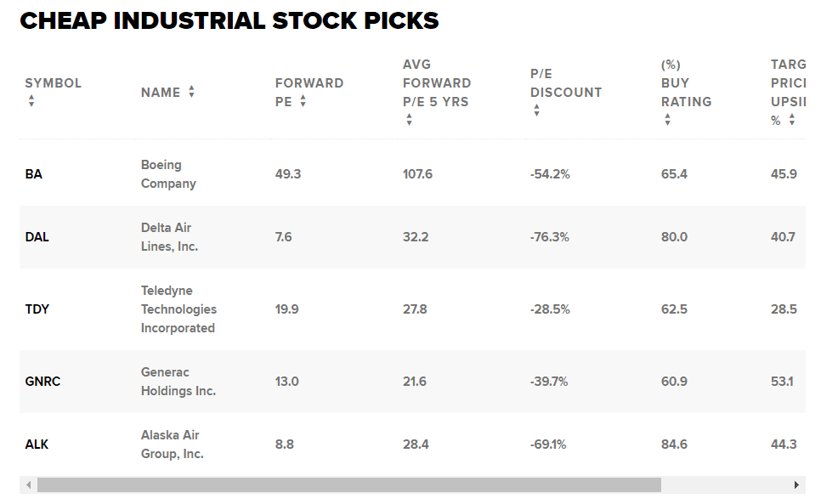Open the GNRC ticker symbol
Screen dimensions: 821x504
click(42, 382)
